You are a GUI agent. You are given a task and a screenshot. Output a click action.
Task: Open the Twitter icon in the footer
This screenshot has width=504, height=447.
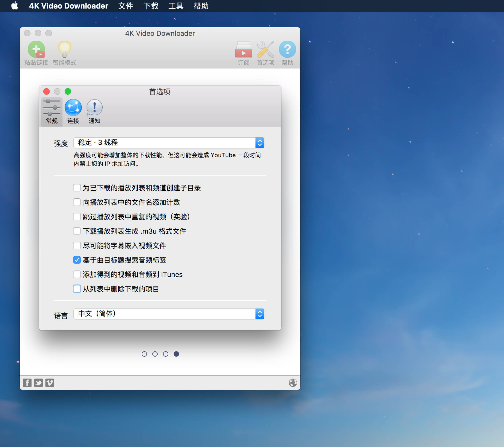(38, 383)
